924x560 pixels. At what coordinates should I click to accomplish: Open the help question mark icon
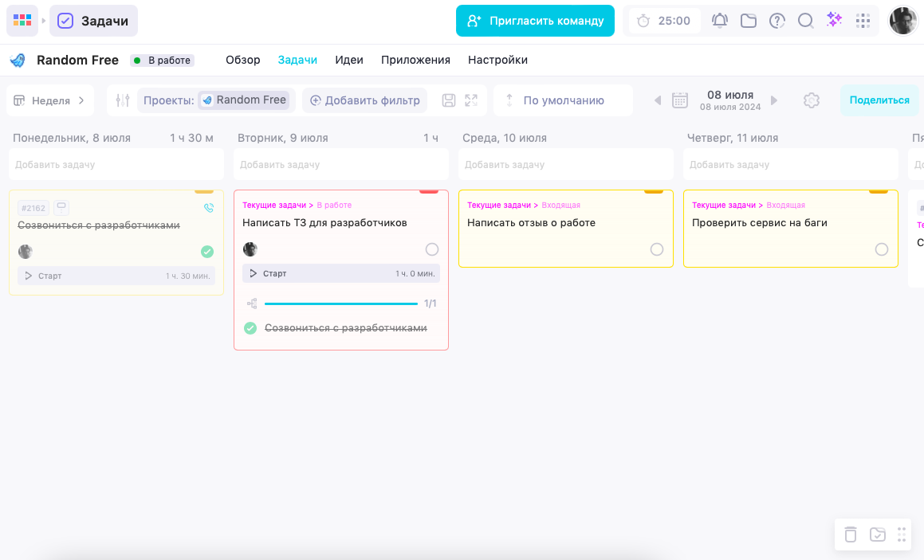click(x=777, y=21)
